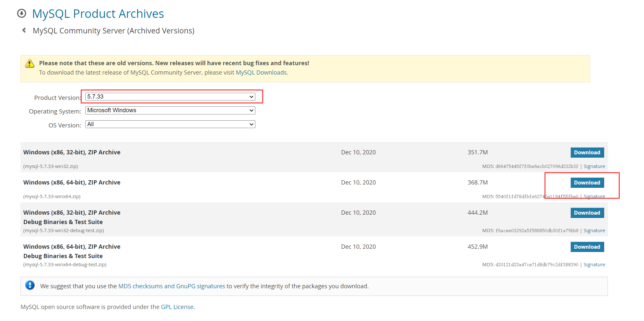Open the OS Version dropdown
This screenshot has width=644, height=321.
170,125
